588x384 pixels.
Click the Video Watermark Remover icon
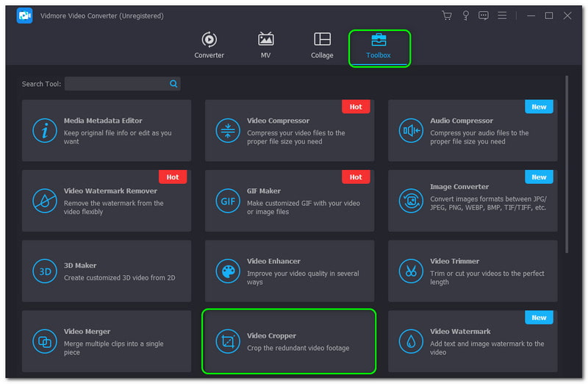pyautogui.click(x=45, y=201)
